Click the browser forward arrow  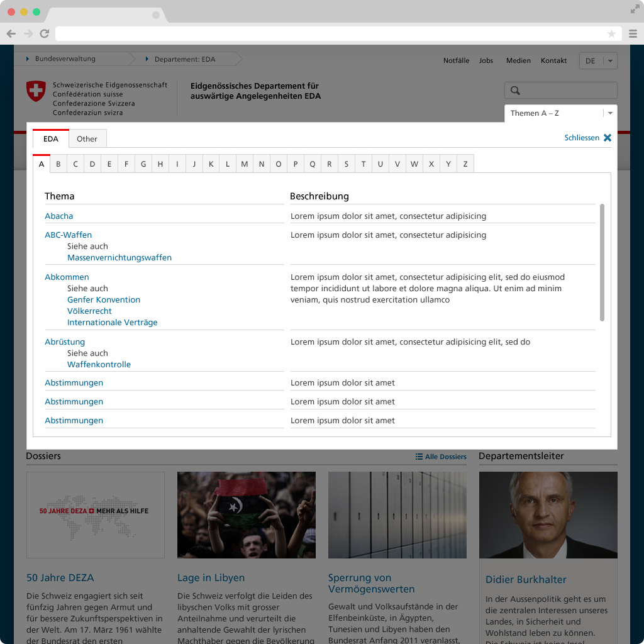click(x=28, y=34)
